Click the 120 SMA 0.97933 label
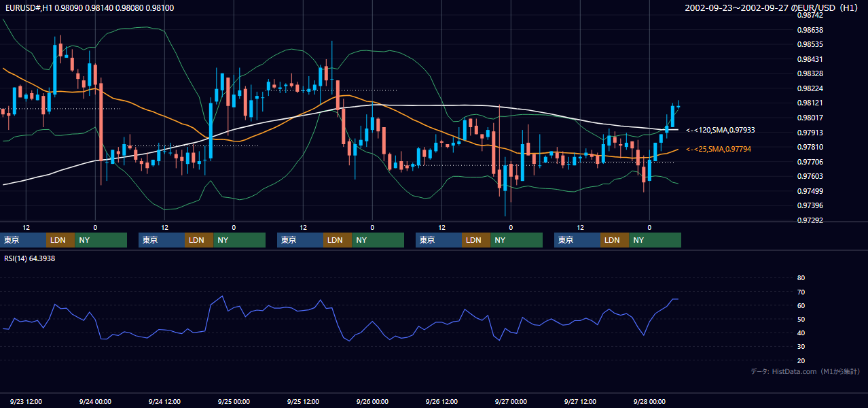 [721, 130]
